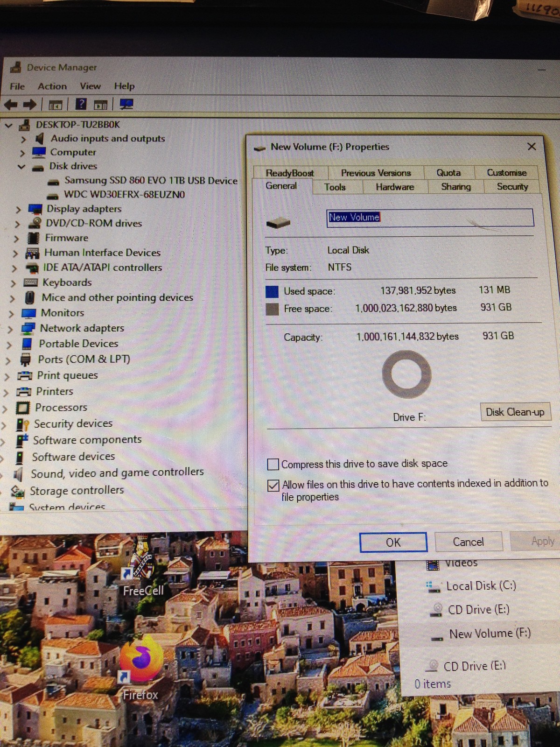Screen dimensions: 560x747
Task: Collapse the DESKTOP-TU2BB0K root node
Action: coord(8,125)
